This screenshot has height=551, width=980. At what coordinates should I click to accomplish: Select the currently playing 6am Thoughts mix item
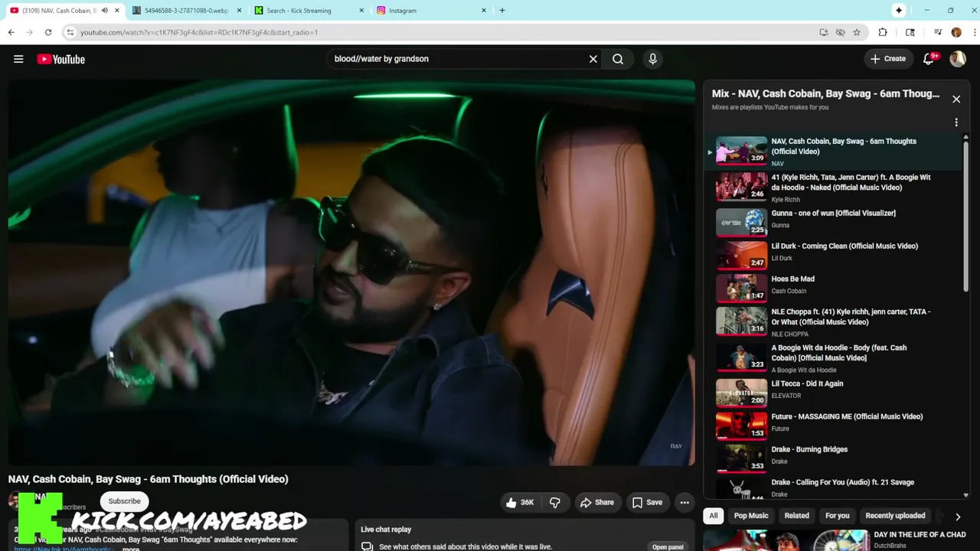coord(833,152)
